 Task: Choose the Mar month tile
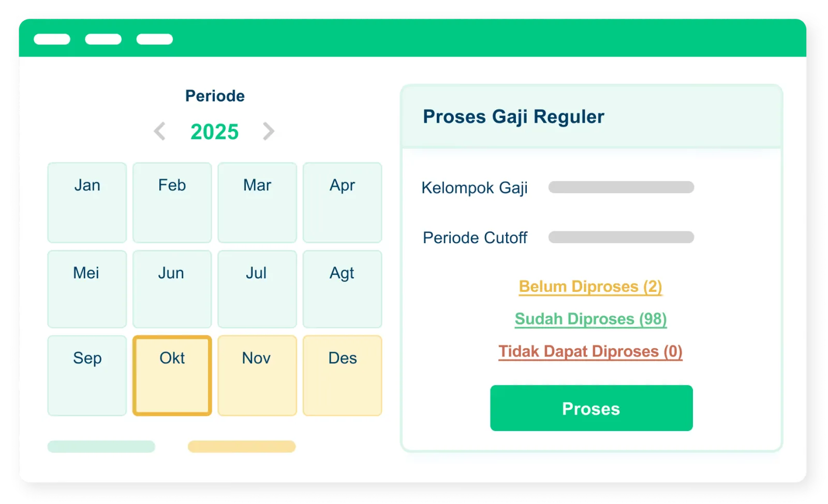[257, 203]
